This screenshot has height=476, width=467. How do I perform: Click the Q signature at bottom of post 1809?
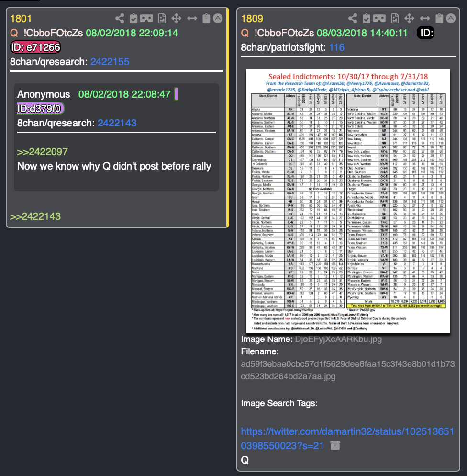point(245,460)
